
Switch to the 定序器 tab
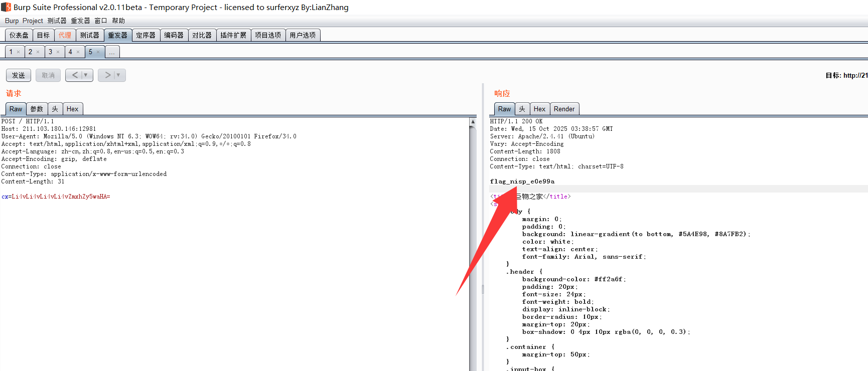pos(146,35)
